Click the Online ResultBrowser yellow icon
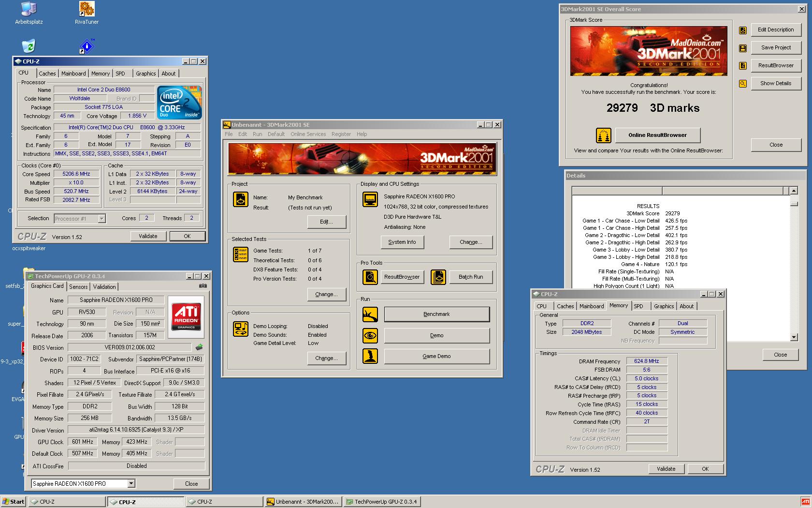 click(x=603, y=135)
